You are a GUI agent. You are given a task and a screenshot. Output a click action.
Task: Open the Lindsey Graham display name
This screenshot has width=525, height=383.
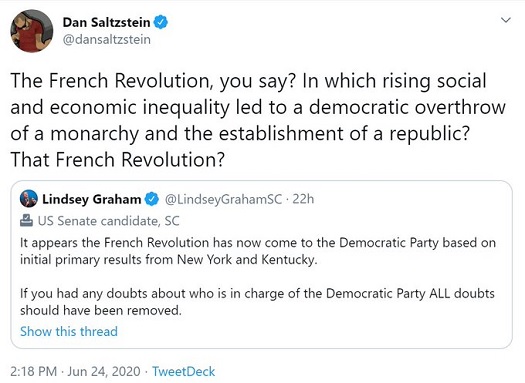91,199
